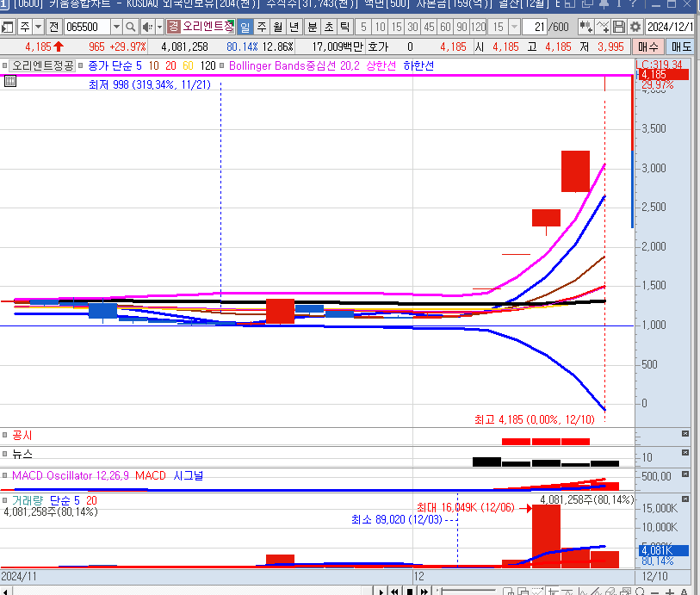Image resolution: width=700 pixels, height=595 pixels.
Task: Select the 월 (monthly) period tab
Action: pos(278,27)
